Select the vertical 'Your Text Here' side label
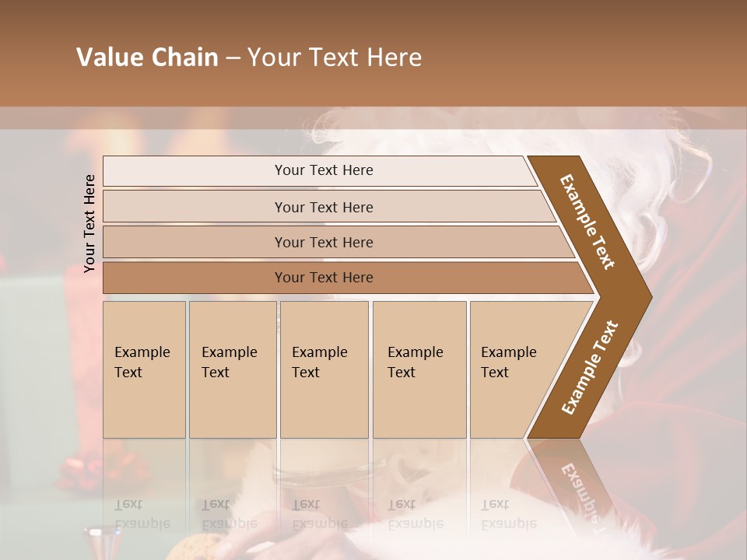747x560 pixels. tap(89, 223)
